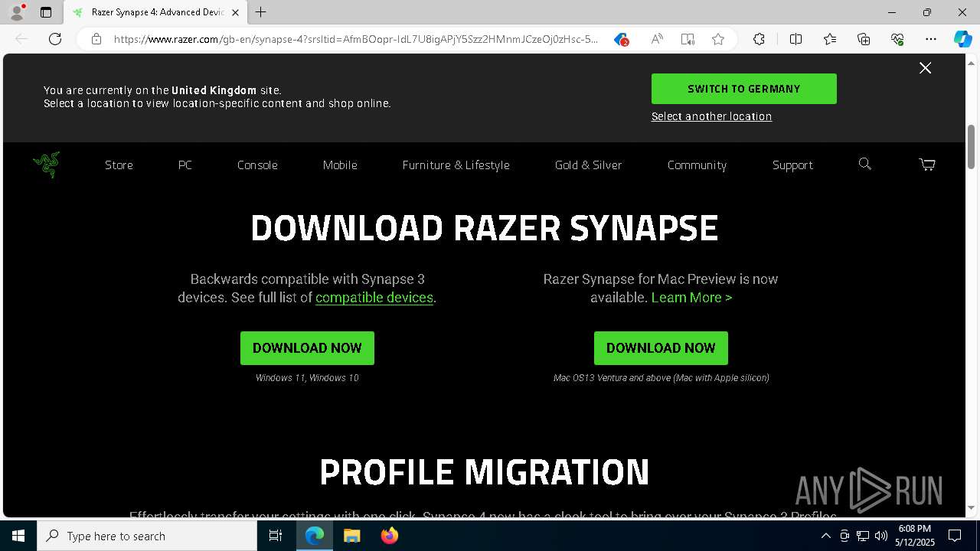Click Switch to Germany button
980x551 pixels.
click(x=743, y=89)
